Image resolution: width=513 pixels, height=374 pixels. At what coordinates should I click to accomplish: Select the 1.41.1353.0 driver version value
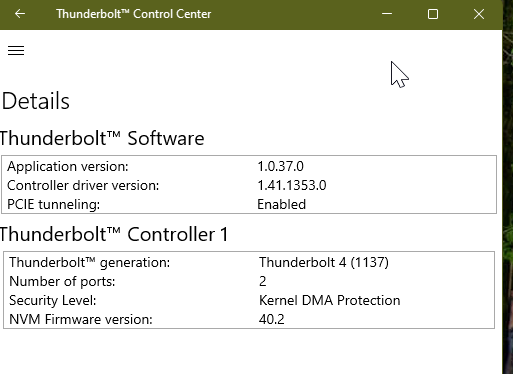click(x=292, y=185)
